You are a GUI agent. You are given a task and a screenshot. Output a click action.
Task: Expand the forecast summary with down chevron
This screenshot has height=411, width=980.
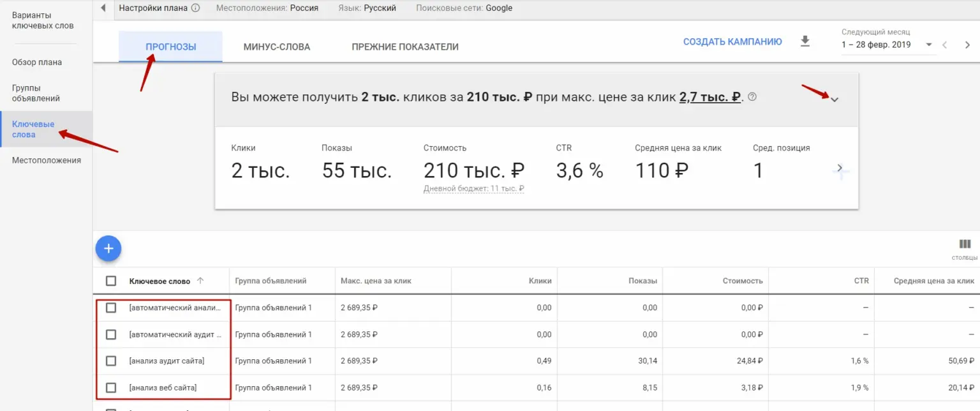coord(835,100)
